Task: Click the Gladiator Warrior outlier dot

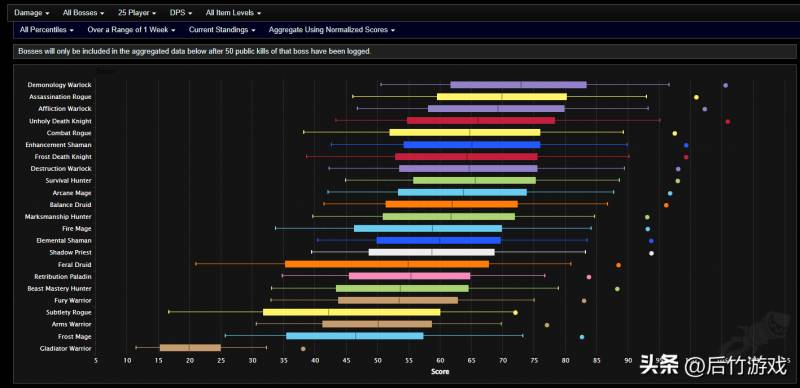Action: tap(303, 349)
